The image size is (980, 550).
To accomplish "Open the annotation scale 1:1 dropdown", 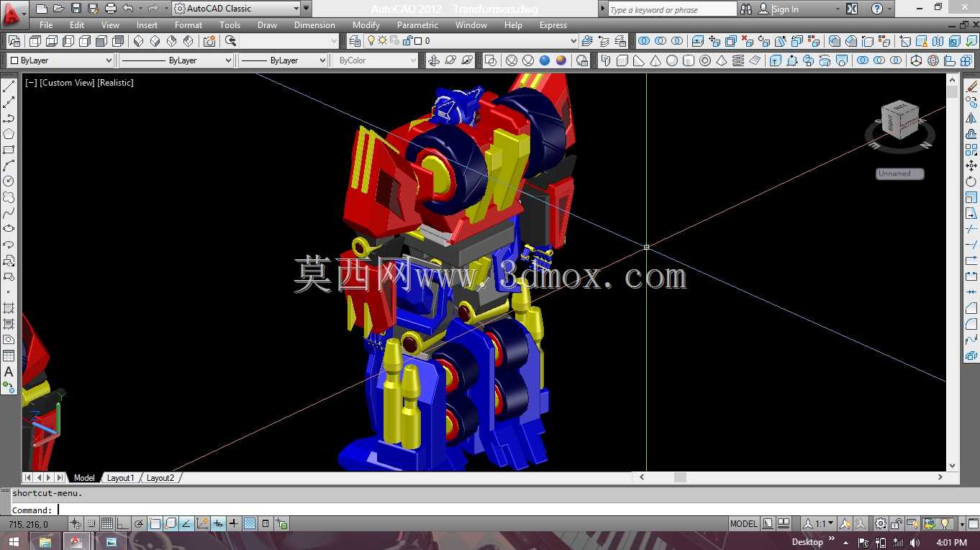I will click(x=819, y=523).
